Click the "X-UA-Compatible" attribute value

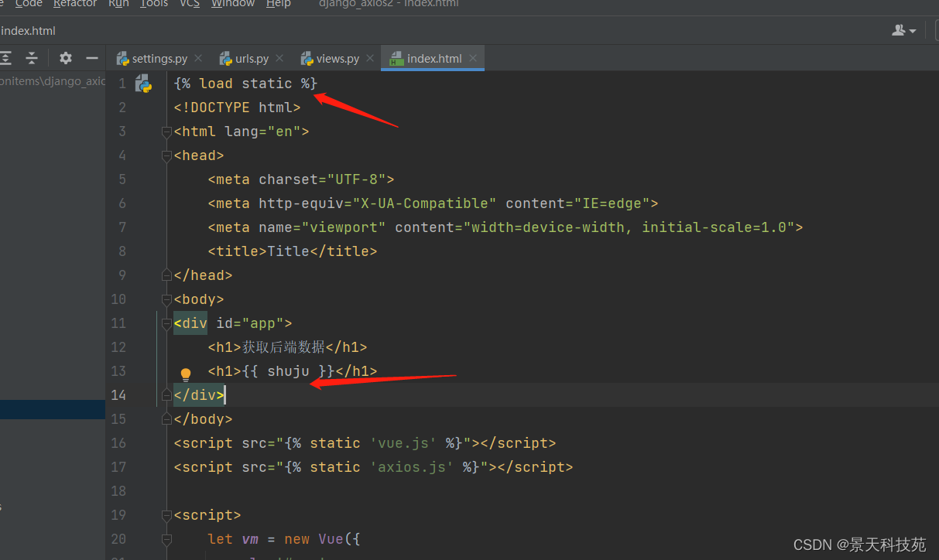tap(424, 203)
